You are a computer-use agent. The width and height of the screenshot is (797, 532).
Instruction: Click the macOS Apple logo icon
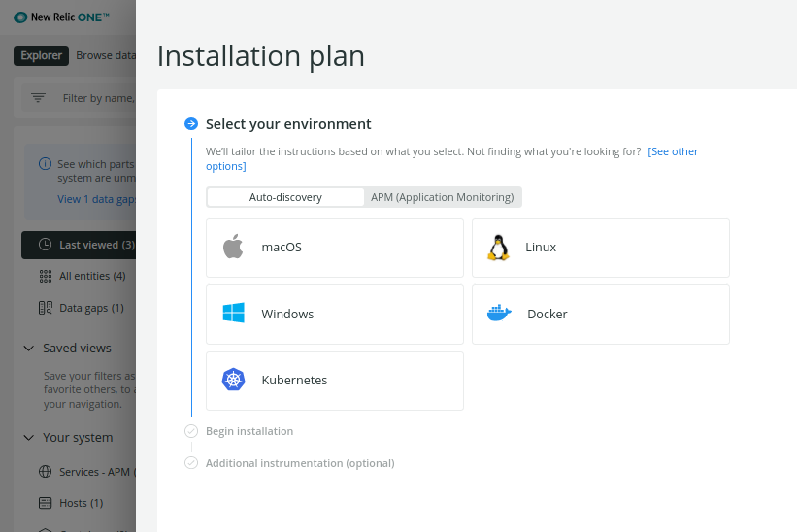pos(233,248)
